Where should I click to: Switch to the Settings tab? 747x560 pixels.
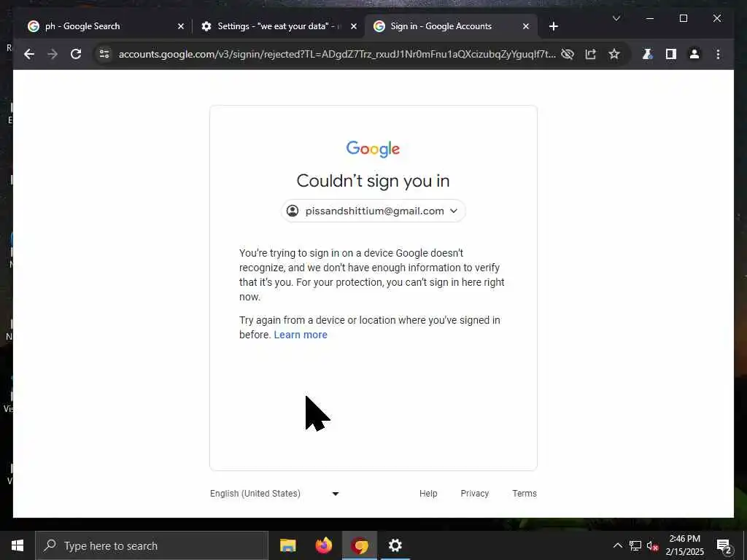[x=278, y=26]
